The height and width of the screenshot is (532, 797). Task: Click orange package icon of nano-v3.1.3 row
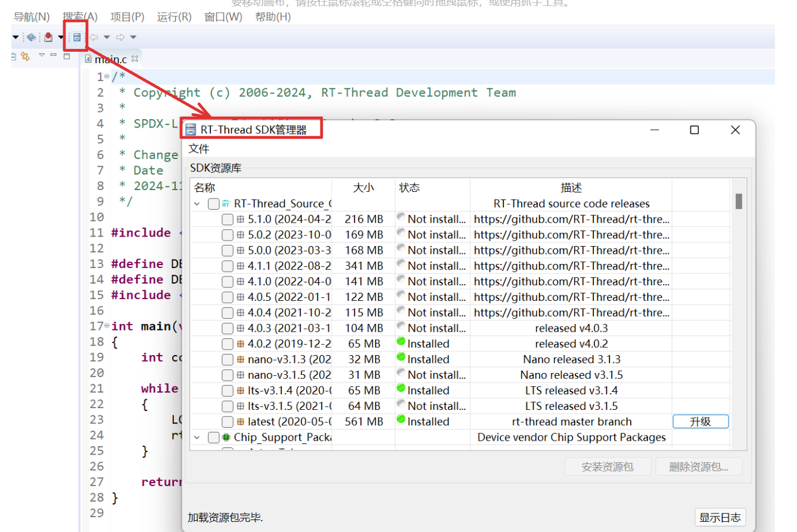(241, 359)
